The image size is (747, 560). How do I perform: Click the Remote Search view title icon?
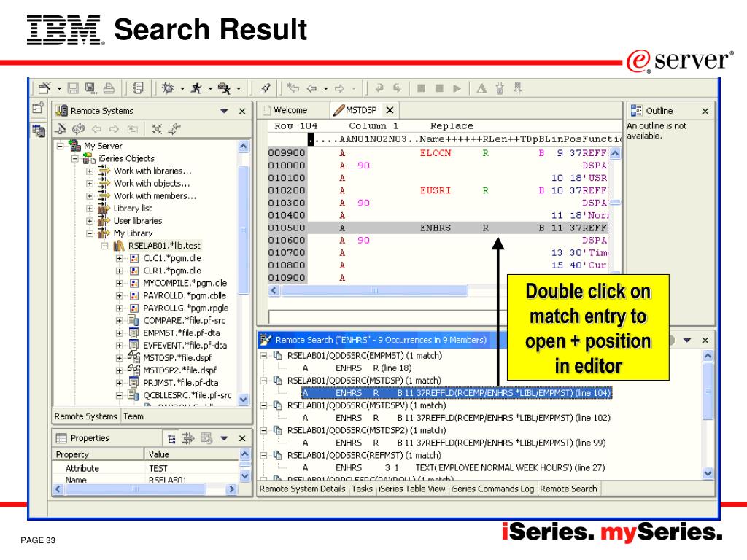(266, 340)
